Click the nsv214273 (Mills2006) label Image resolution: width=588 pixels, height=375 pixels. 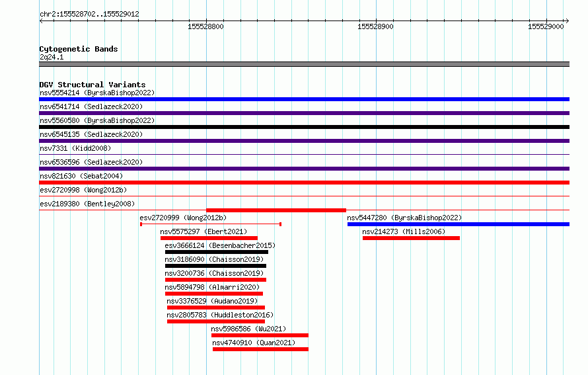[404, 231]
